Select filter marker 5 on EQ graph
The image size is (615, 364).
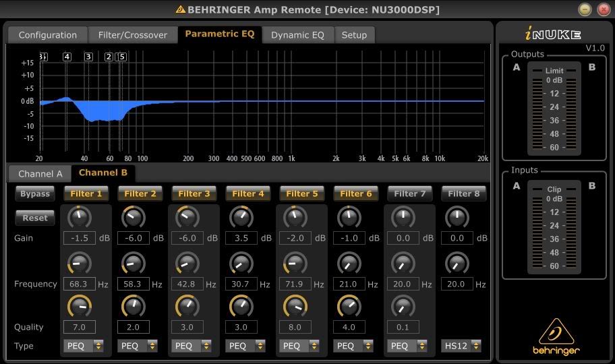click(122, 57)
